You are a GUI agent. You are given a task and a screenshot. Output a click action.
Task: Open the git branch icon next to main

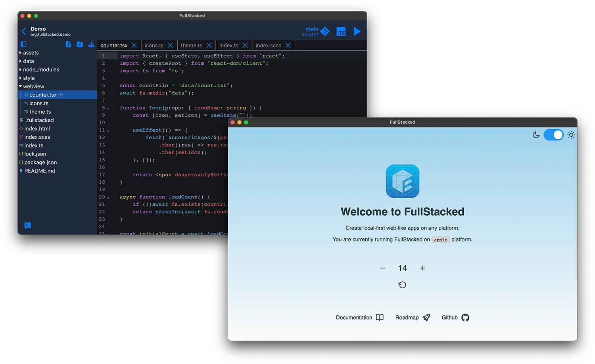coord(325,31)
